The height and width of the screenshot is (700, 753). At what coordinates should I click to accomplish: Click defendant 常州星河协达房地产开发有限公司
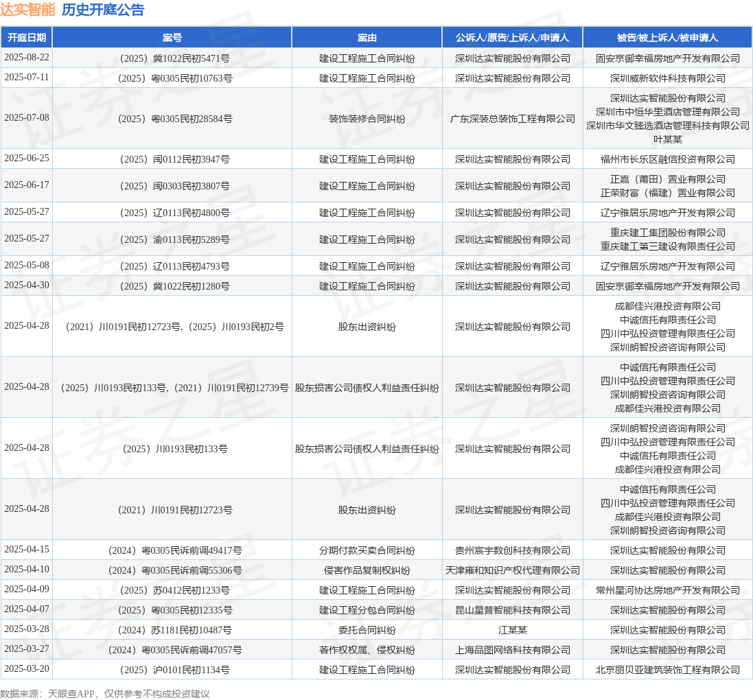point(667,590)
